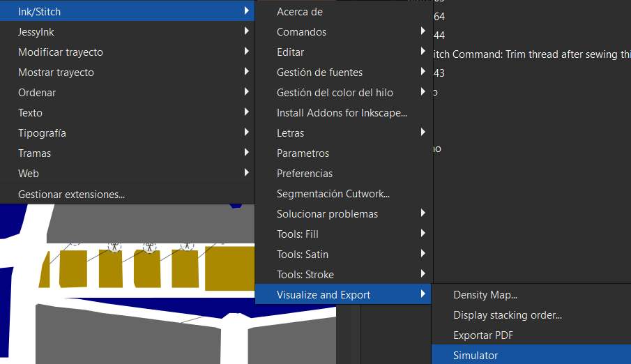The height and width of the screenshot is (364, 631).
Task: Click arrow beside Tools: Stroke
Action: point(423,273)
